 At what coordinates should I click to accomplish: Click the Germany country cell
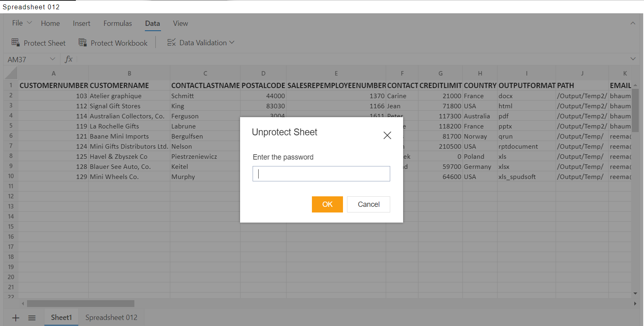(x=480, y=166)
